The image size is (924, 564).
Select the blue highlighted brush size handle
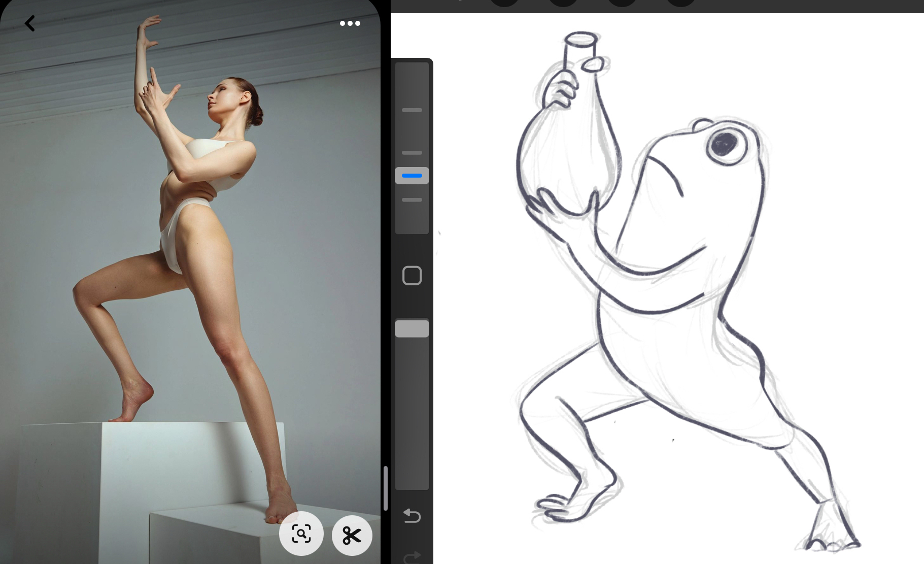tap(412, 176)
